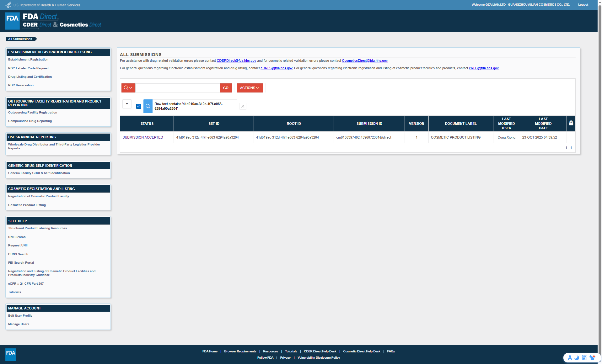Click the All Submissions breadcrumb
The width and height of the screenshot is (602, 364).
click(20, 39)
